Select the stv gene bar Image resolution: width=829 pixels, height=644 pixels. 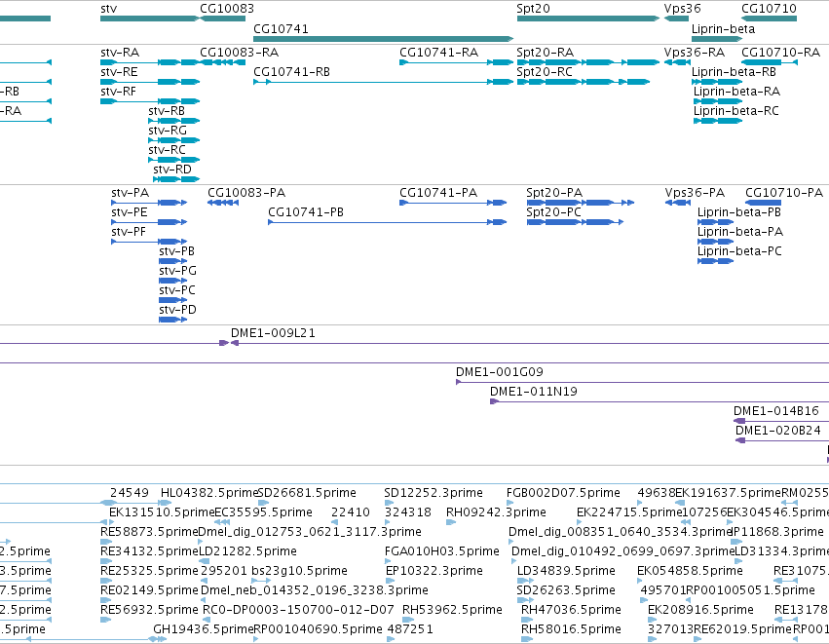coord(150,19)
